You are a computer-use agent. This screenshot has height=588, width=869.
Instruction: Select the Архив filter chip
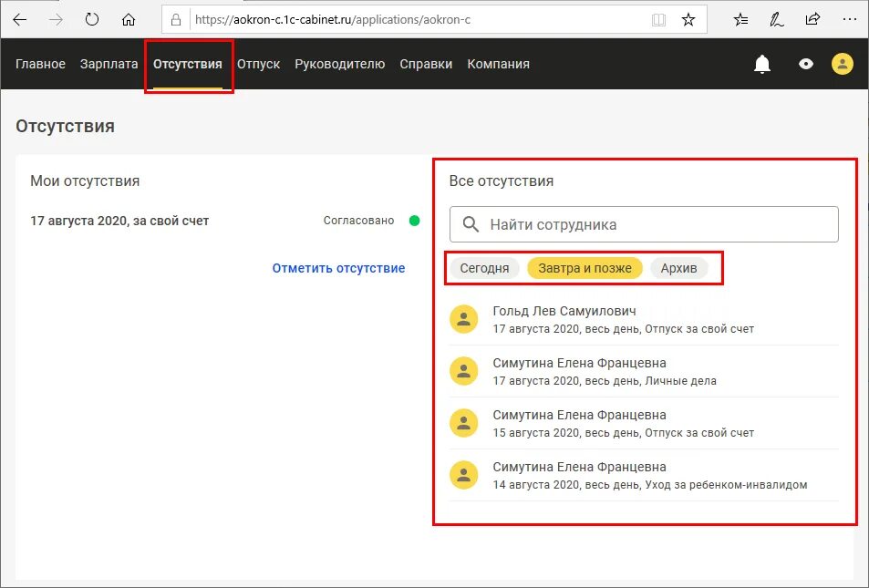[679, 268]
